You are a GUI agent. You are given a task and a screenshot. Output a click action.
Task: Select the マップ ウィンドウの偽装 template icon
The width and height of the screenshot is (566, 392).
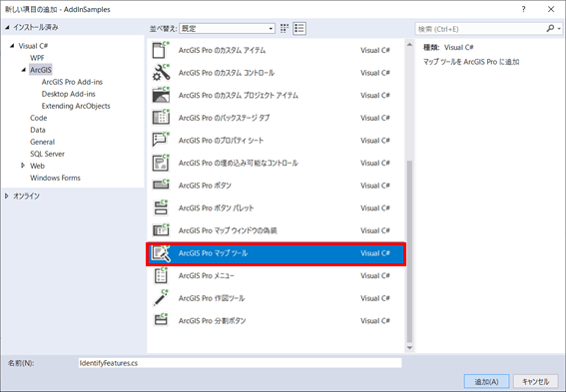click(x=161, y=230)
